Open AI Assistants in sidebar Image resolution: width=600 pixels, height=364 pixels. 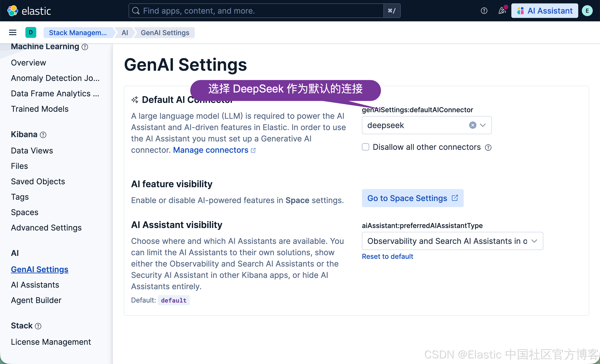pos(35,285)
